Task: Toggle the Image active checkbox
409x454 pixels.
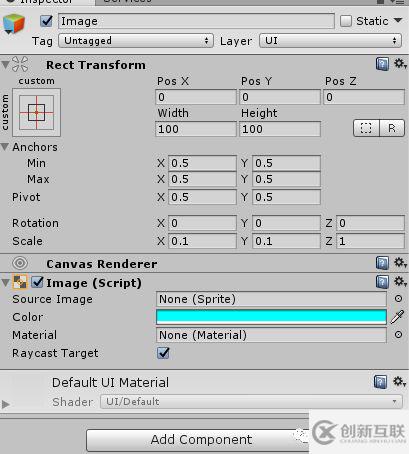Action: 46,21
